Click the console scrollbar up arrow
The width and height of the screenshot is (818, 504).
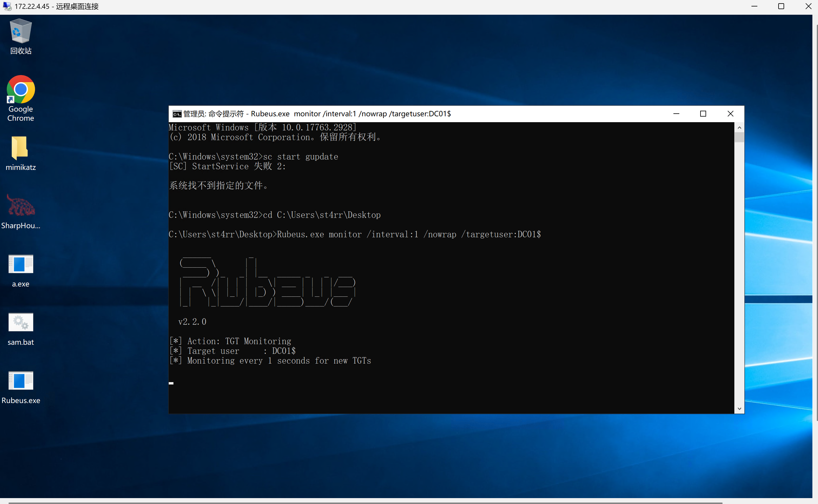tap(739, 127)
